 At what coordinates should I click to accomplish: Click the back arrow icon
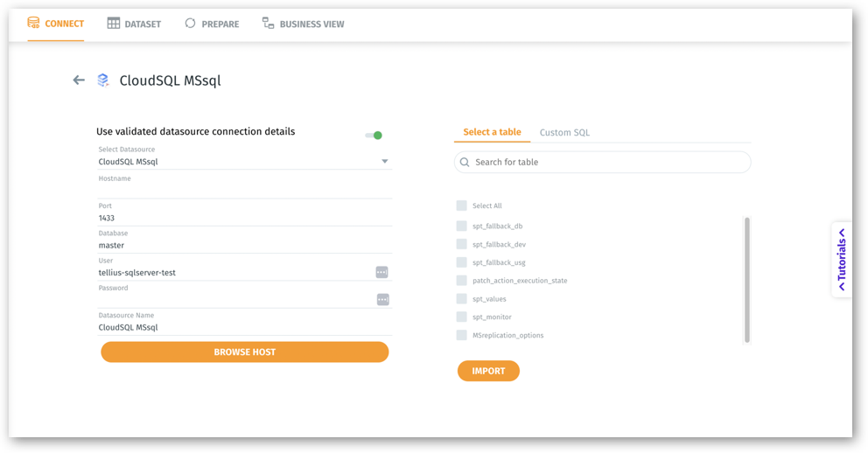pyautogui.click(x=79, y=80)
